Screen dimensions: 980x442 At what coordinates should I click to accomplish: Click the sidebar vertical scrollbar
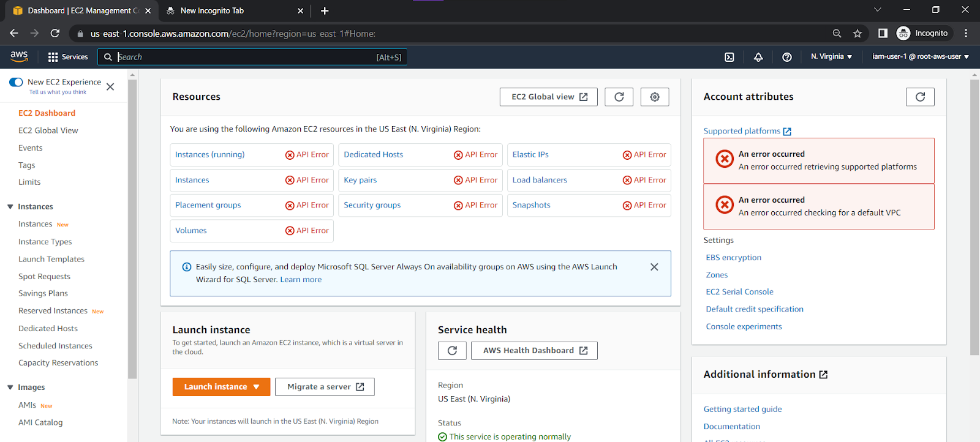(132, 230)
